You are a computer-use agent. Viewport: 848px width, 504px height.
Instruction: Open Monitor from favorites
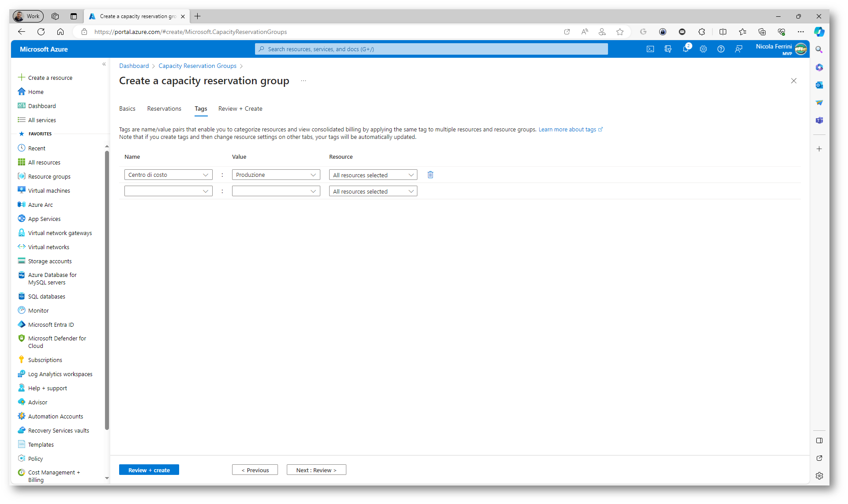click(x=38, y=310)
